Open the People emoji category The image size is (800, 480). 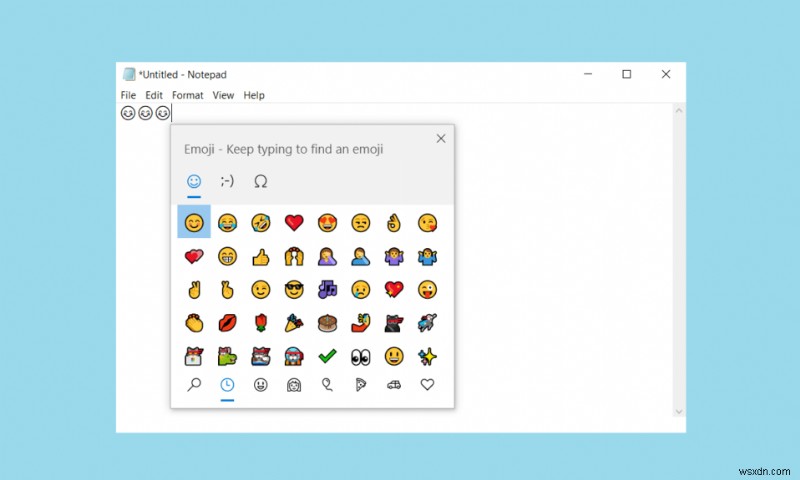[294, 385]
